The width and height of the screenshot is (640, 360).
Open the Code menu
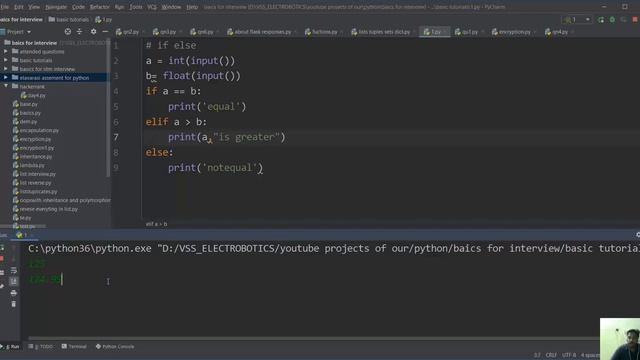tap(78, 7)
